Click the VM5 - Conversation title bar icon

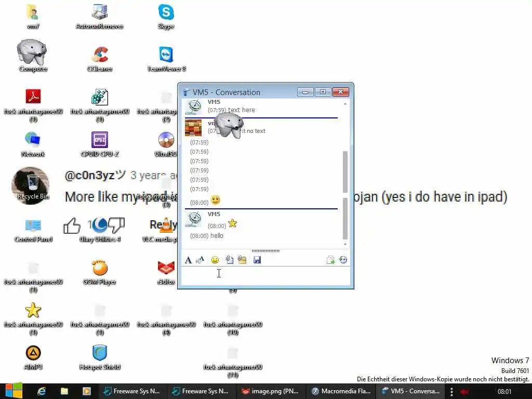tap(186, 92)
